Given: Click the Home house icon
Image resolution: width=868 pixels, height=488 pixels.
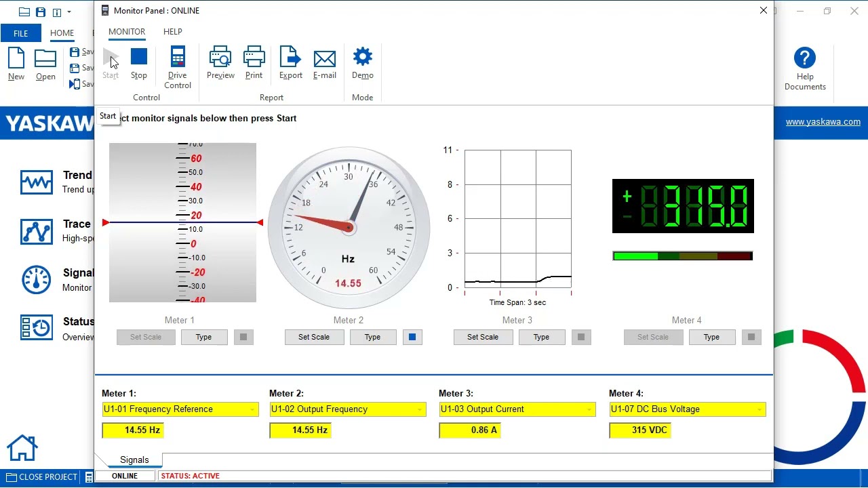Looking at the screenshot, I should [22, 447].
